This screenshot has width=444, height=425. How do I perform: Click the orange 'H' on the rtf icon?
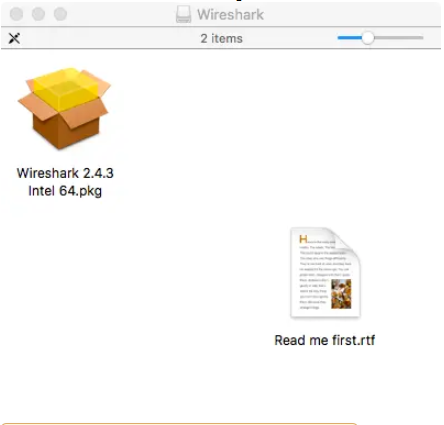coord(303,239)
